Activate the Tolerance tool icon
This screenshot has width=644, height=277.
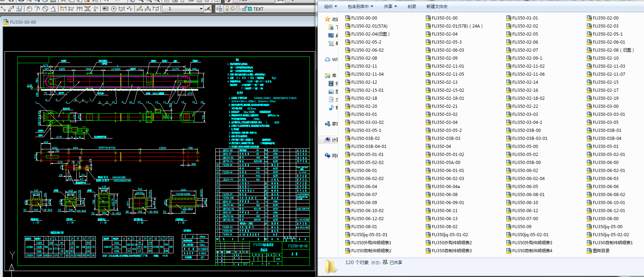pos(105,9)
